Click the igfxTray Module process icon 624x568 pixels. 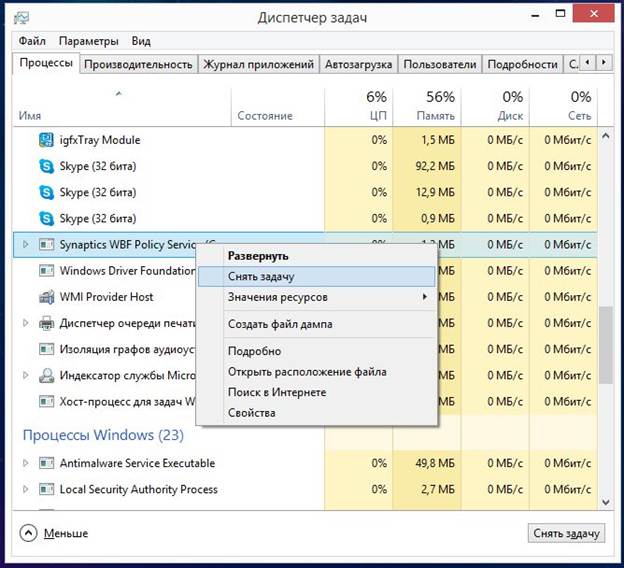[x=46, y=140]
